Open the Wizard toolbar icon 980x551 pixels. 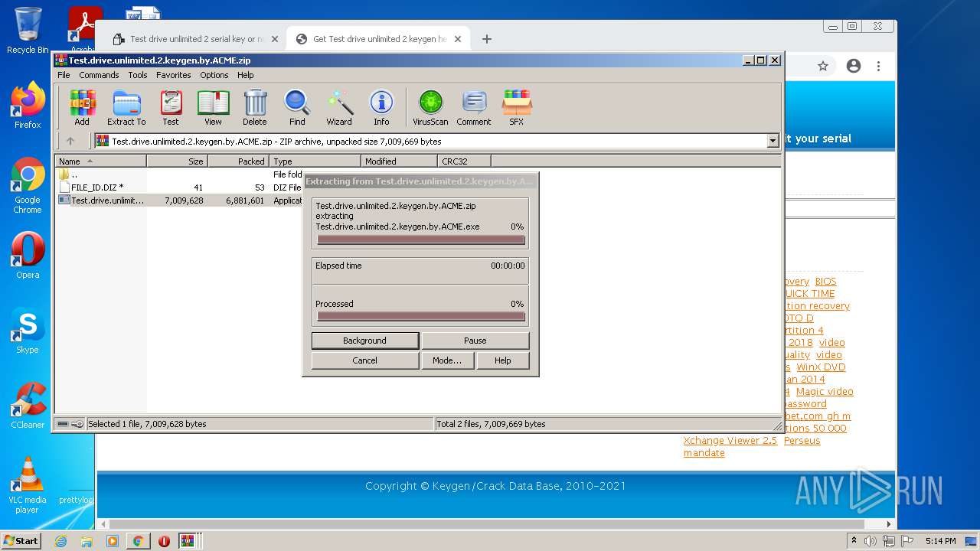point(339,107)
